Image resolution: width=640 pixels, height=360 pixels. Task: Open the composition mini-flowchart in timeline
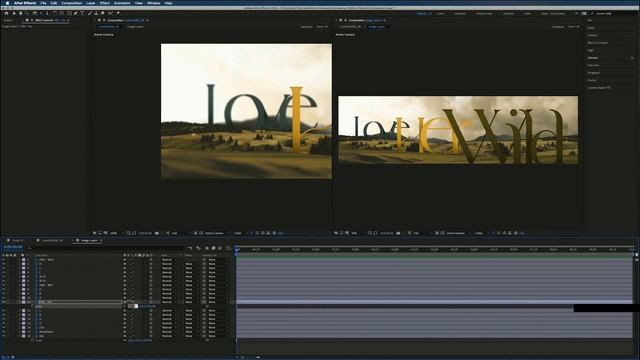tap(190, 248)
